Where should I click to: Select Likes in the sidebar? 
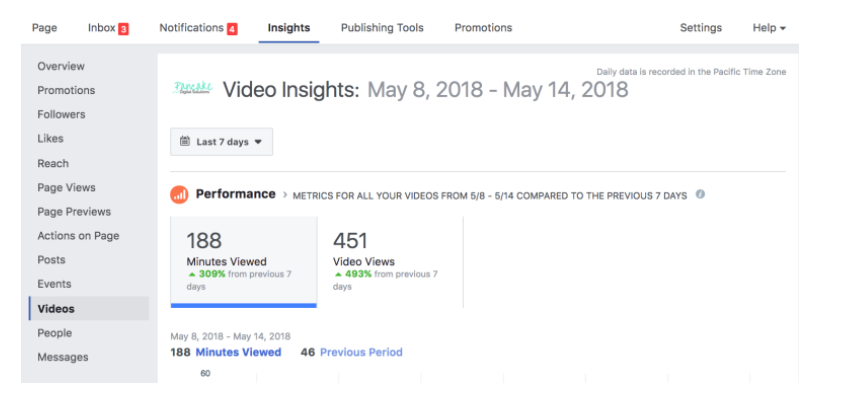click(x=50, y=139)
